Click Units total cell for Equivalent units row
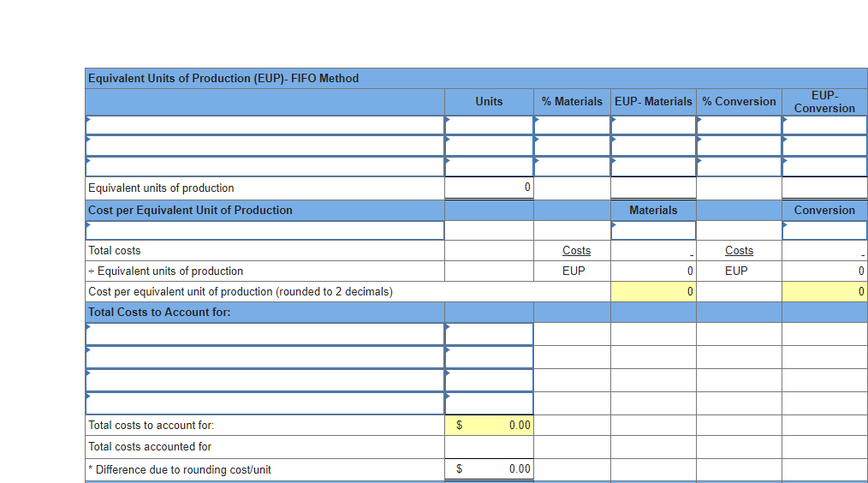The image size is (868, 483). point(489,188)
